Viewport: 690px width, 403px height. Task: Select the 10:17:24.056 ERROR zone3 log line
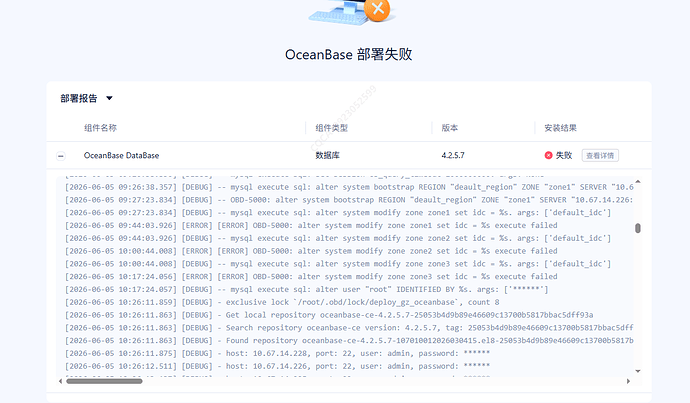[x=311, y=276]
